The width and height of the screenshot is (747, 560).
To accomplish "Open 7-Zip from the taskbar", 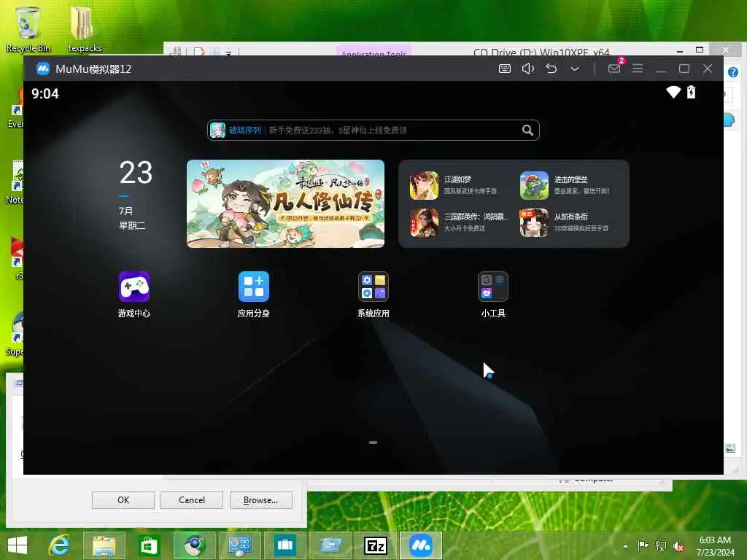I will click(376, 545).
